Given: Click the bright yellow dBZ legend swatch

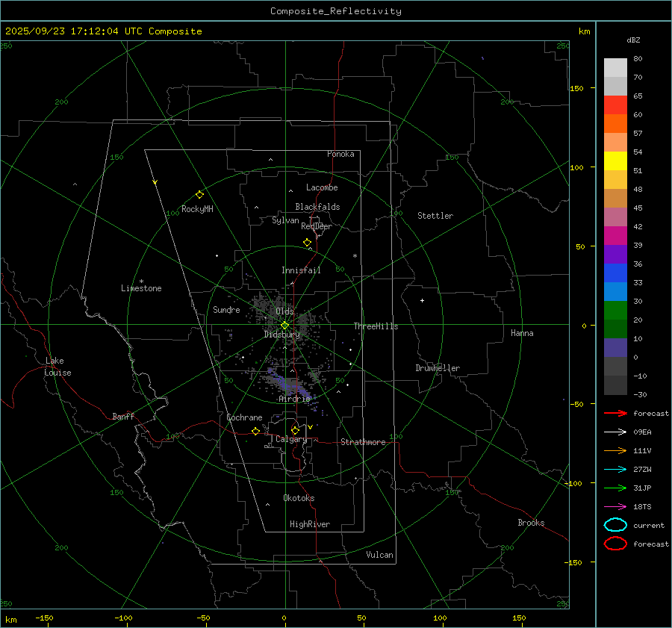Looking at the screenshot, I should (x=615, y=161).
